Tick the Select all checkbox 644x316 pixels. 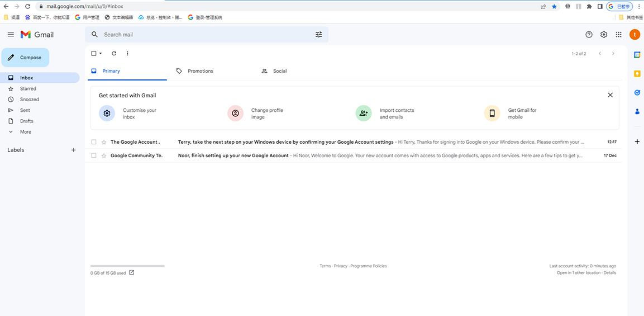pyautogui.click(x=94, y=54)
